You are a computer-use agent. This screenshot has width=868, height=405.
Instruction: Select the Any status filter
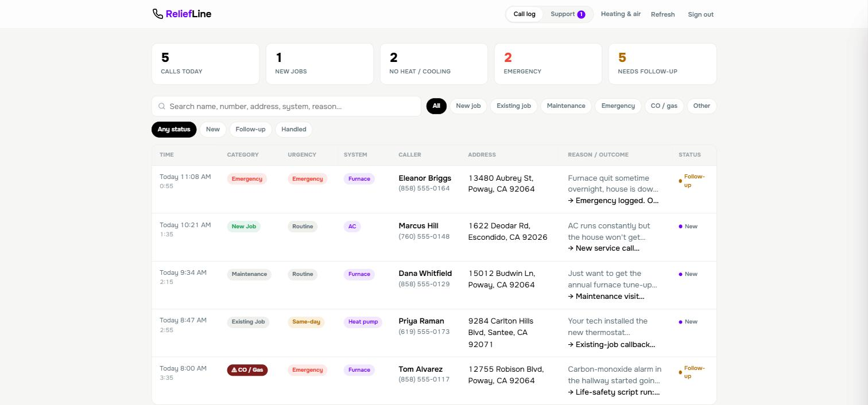coord(174,130)
